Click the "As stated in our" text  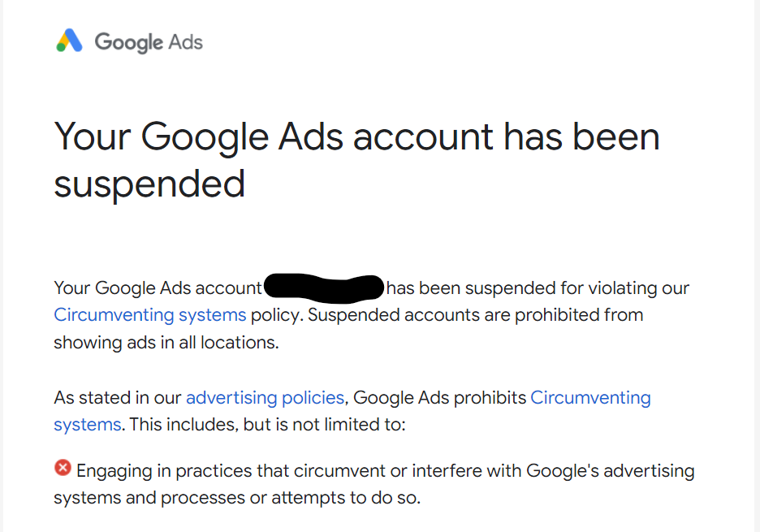pos(118,398)
